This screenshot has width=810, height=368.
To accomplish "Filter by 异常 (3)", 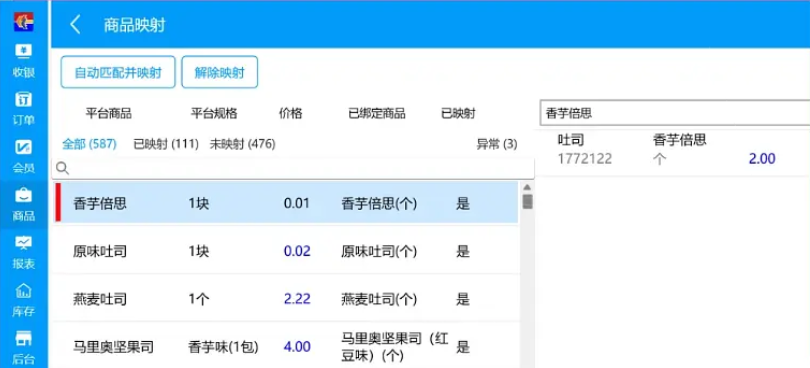I will pyautogui.click(x=496, y=144).
